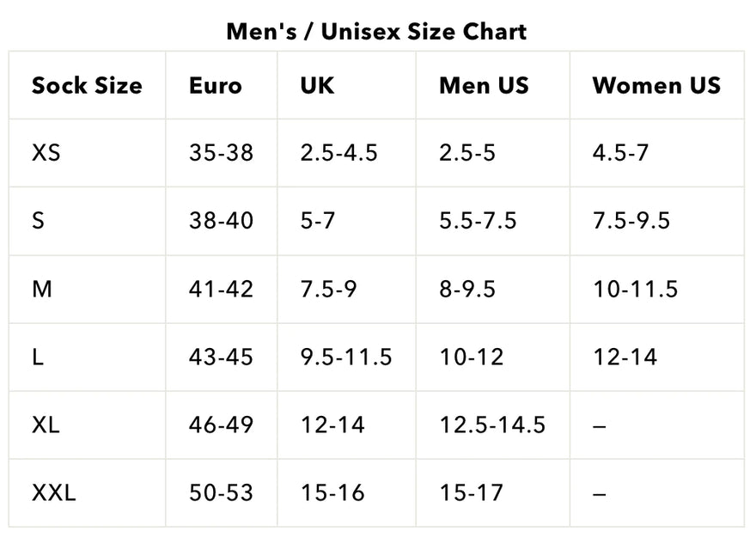Click Women US size 7.5-9.5 cell
Viewport: 756px width, 556px height.
coord(631,221)
